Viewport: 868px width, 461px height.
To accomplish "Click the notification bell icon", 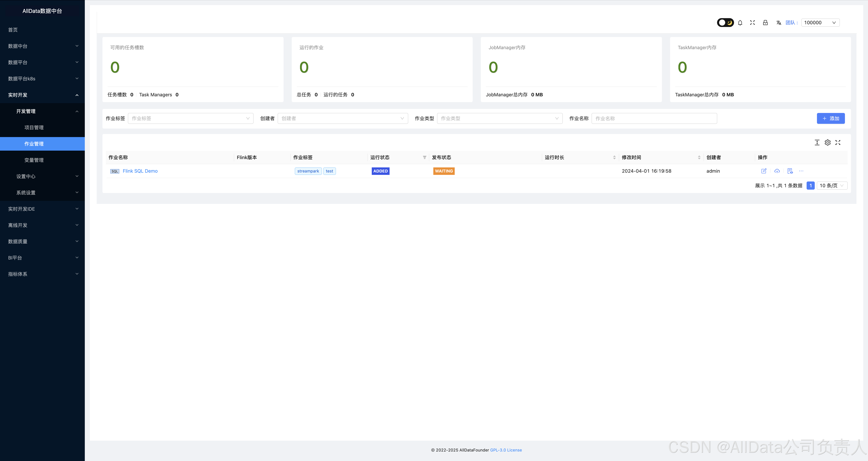I will click(x=740, y=23).
